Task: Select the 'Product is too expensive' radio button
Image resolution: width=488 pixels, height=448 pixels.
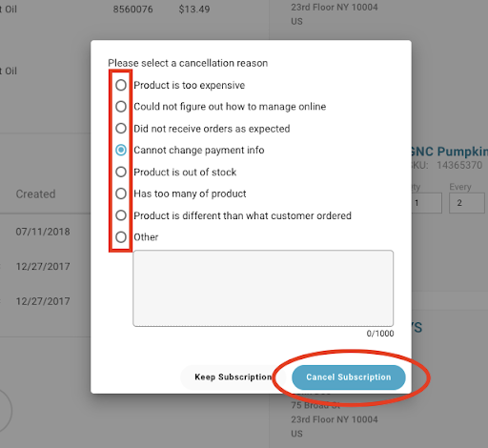Action: pos(121,85)
